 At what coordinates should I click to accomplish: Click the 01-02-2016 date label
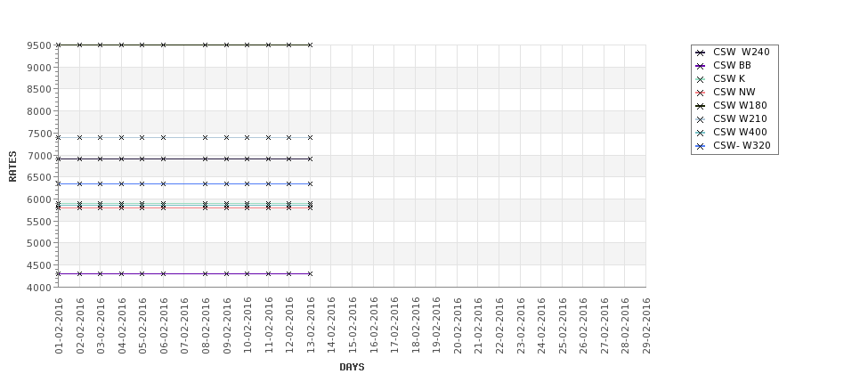click(x=59, y=326)
